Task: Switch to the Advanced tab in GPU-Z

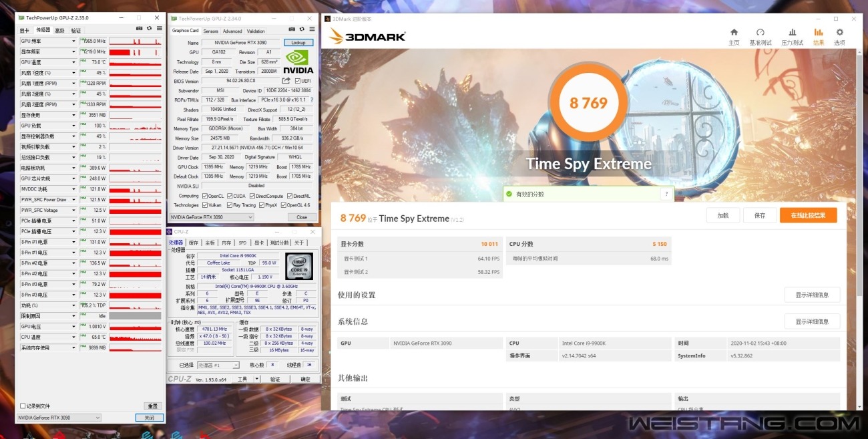Action: pyautogui.click(x=232, y=31)
